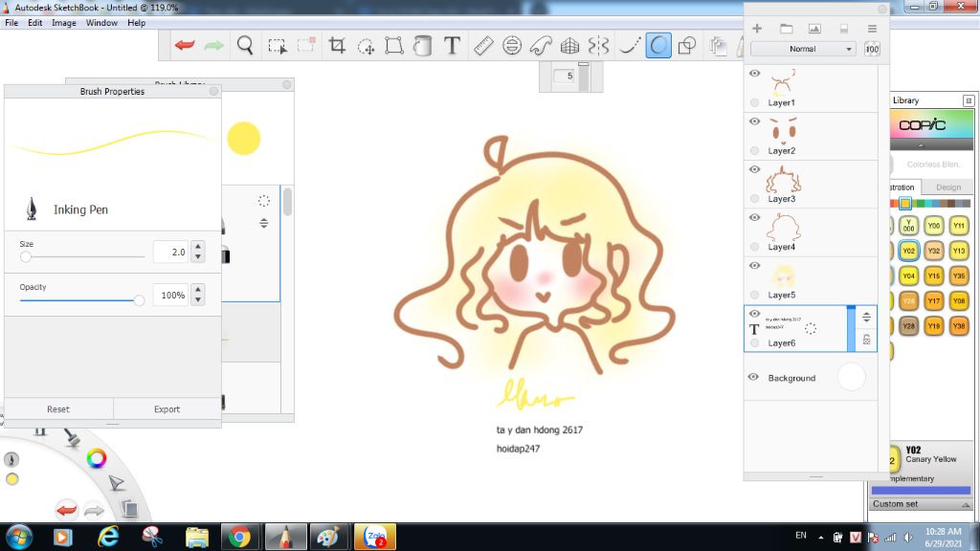Select the Crop tool
This screenshot has width=980, height=551.
(x=337, y=46)
